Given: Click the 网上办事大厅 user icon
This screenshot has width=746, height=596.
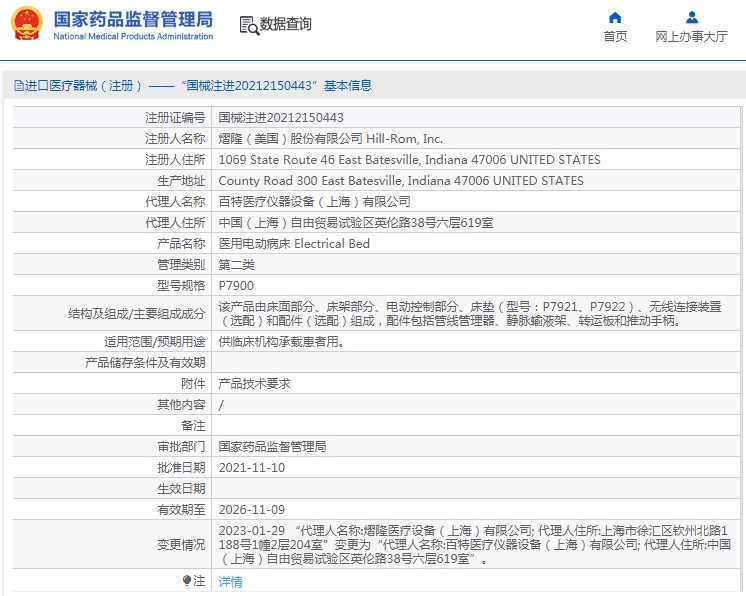Looking at the screenshot, I should coord(692,18).
